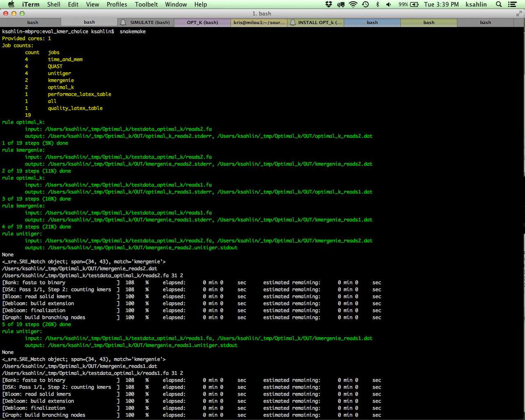Zoom the iTerm window with green button
The image size is (525, 420).
pos(22,14)
